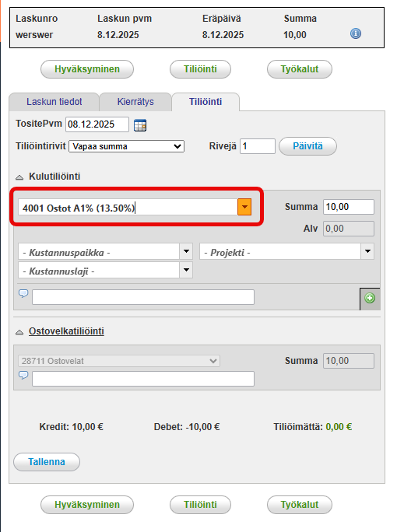Image resolution: width=397 pixels, height=532 pixels.
Task: Focus the Ostovelkatiliöinti comment text field
Action: pyautogui.click(x=143, y=379)
